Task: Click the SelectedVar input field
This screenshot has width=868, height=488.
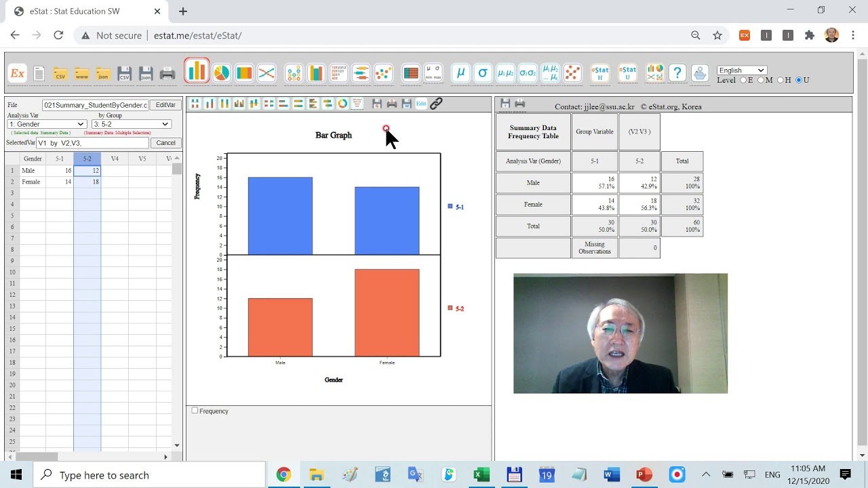Action: 92,143
